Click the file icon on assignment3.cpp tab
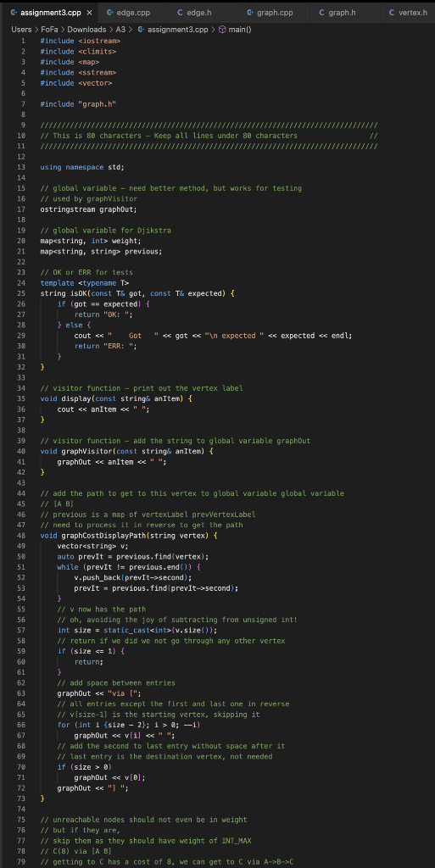 (x=14, y=12)
